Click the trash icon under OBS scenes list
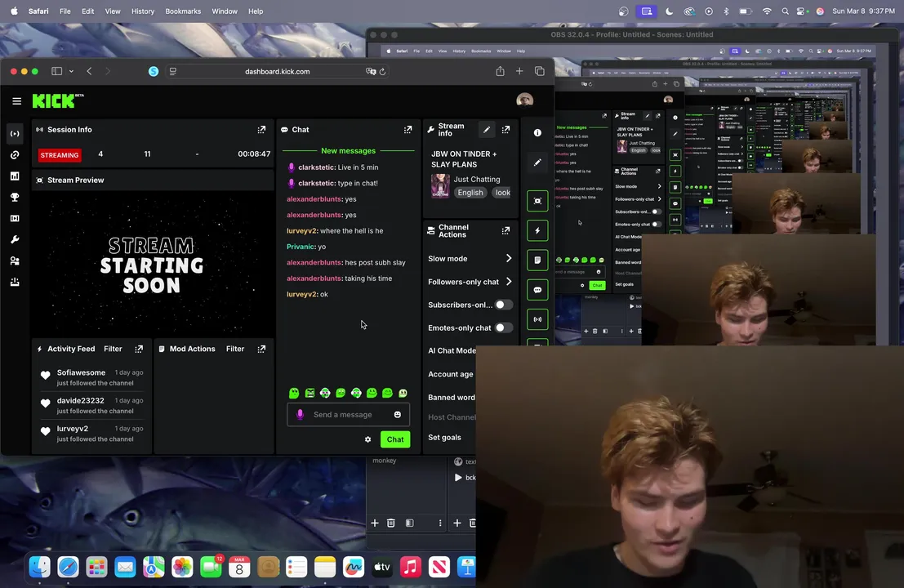 tap(391, 523)
